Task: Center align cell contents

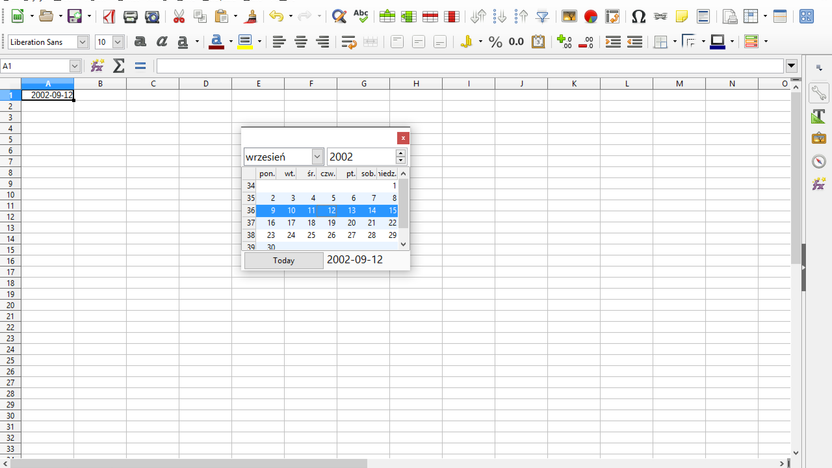Action: pos(301,41)
